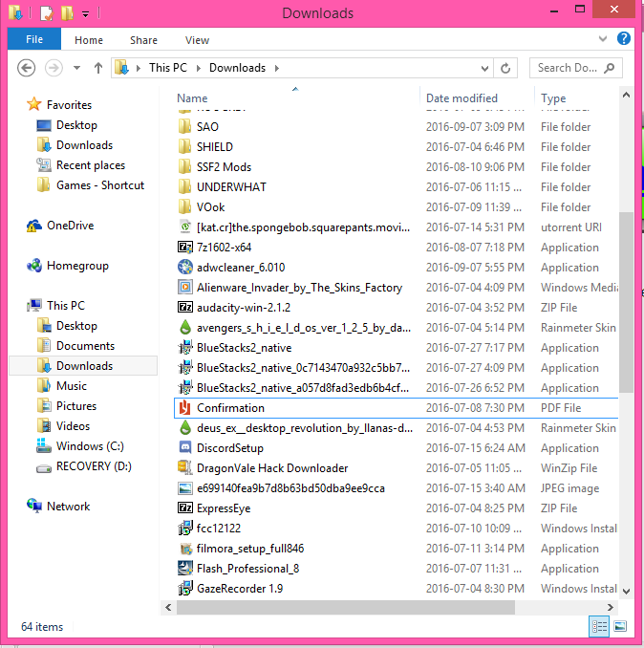The height and width of the screenshot is (648, 644).
Task: Open the Help question mark icon
Action: (623, 39)
